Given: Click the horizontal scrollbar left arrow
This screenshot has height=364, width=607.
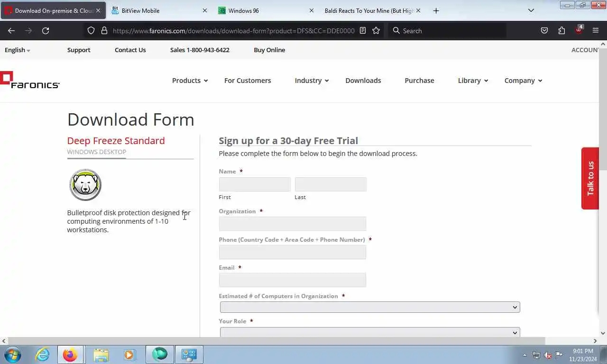Looking at the screenshot, I should coord(4,341).
